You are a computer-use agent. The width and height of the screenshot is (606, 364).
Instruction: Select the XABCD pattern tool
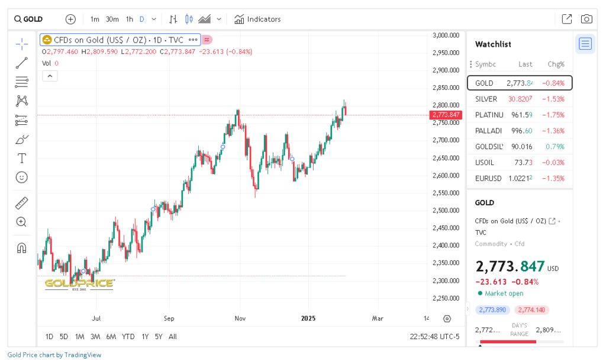point(22,101)
